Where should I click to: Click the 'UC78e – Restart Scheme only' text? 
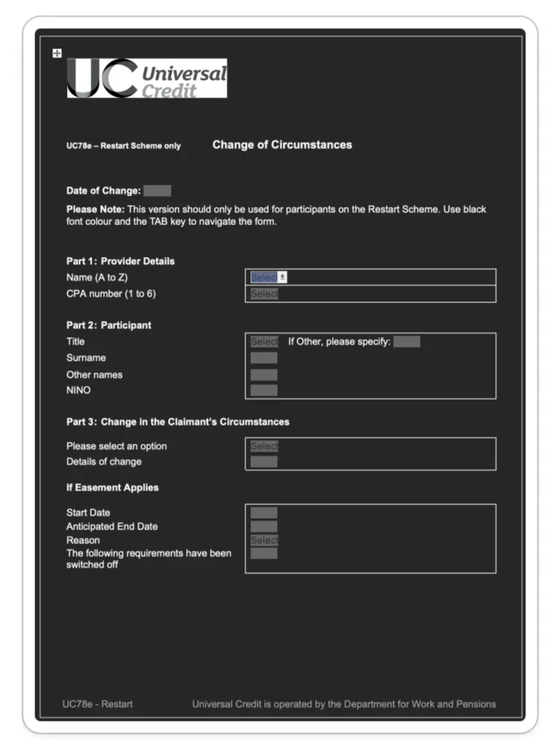pyautogui.click(x=123, y=146)
